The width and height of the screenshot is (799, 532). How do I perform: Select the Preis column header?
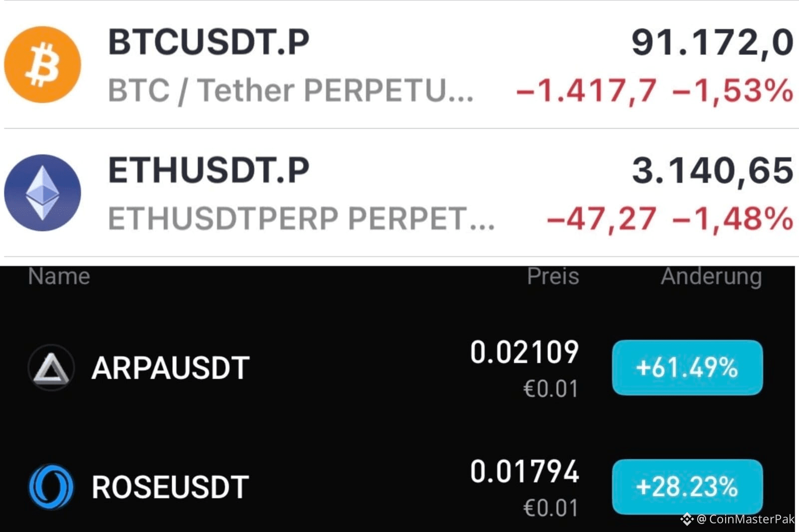point(551,276)
